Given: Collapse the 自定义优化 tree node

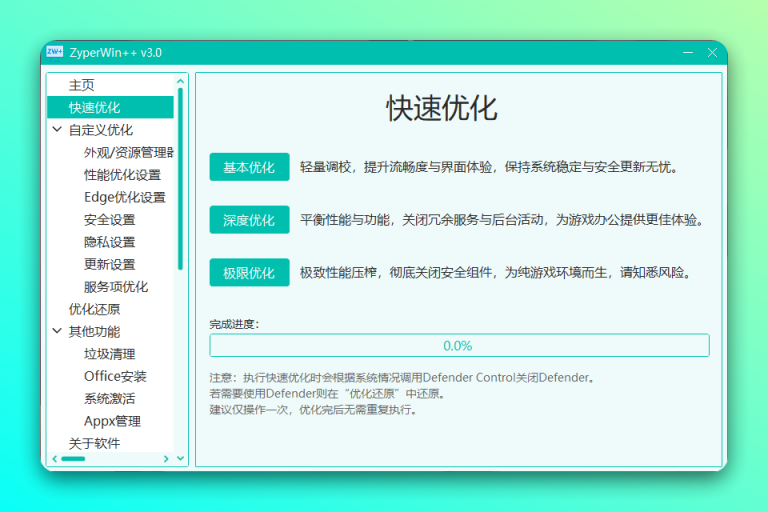Looking at the screenshot, I should [x=57, y=130].
